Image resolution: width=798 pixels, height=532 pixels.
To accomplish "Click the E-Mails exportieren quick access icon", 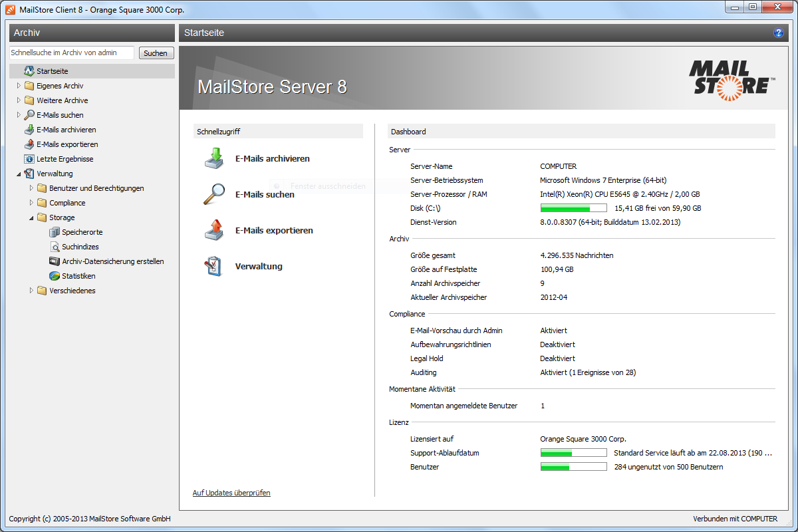I will pos(215,230).
